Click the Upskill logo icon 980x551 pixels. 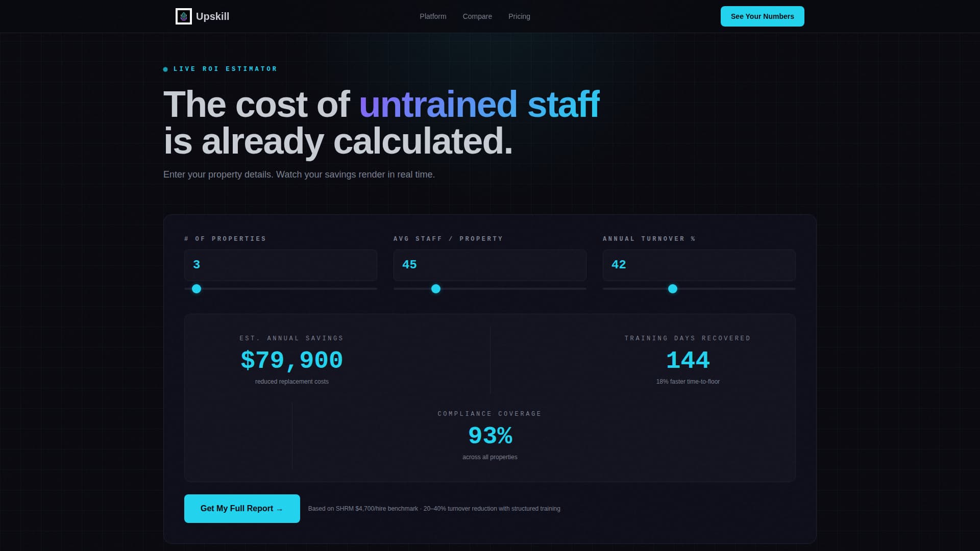click(x=184, y=16)
